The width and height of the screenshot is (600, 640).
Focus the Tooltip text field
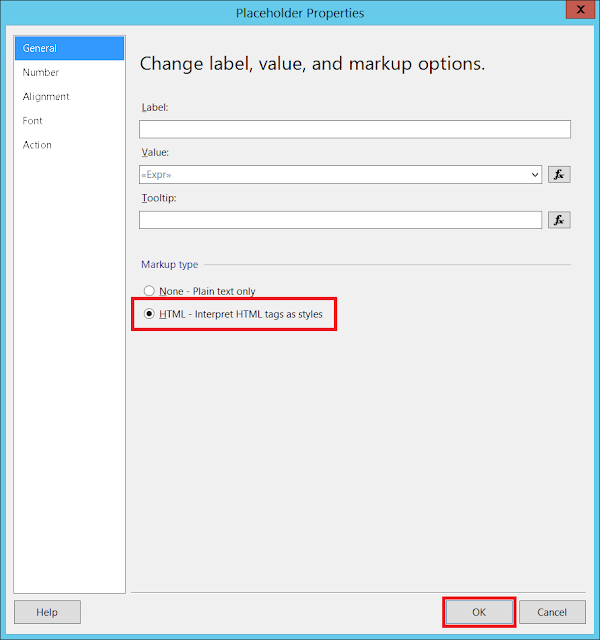(340, 220)
